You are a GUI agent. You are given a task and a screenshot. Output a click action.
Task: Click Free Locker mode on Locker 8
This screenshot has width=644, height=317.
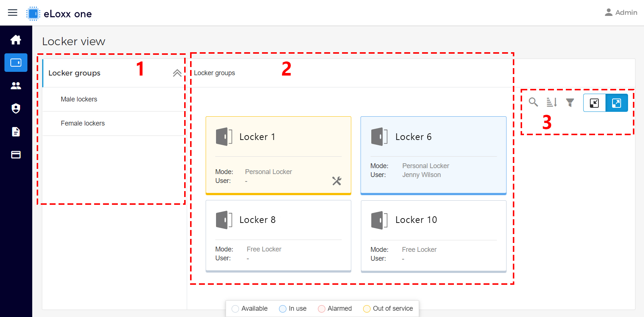(264, 249)
